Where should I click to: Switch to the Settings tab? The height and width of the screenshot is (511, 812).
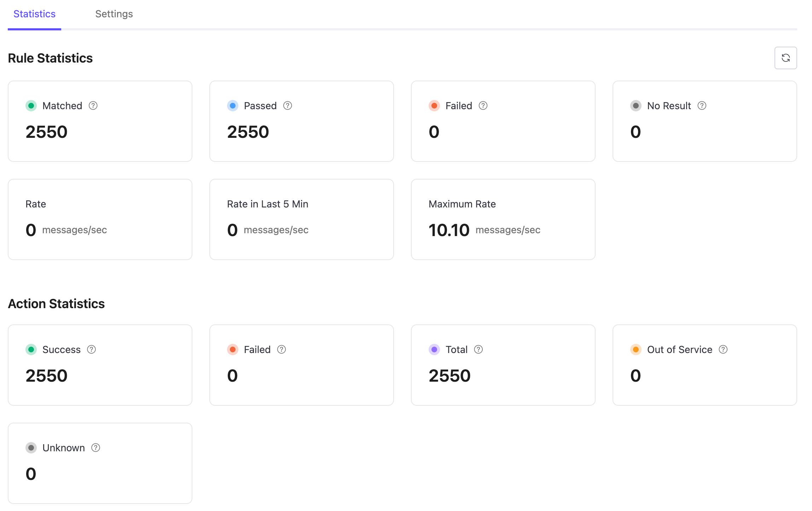tap(114, 14)
